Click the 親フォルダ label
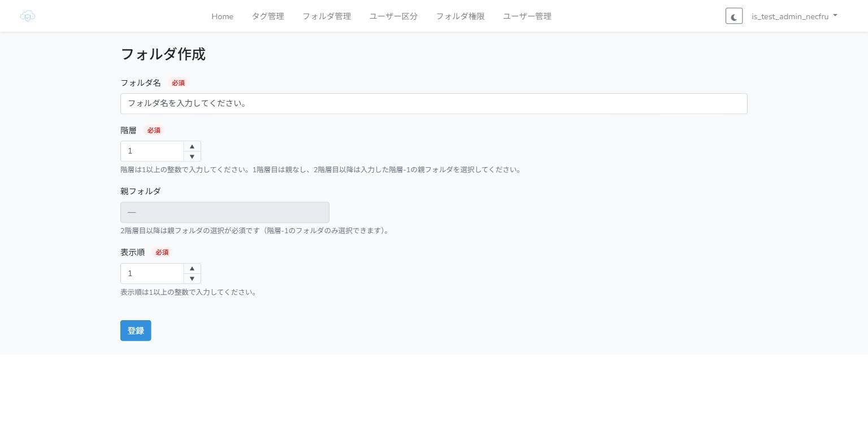Viewport: 868px width, 428px height. pos(141,191)
